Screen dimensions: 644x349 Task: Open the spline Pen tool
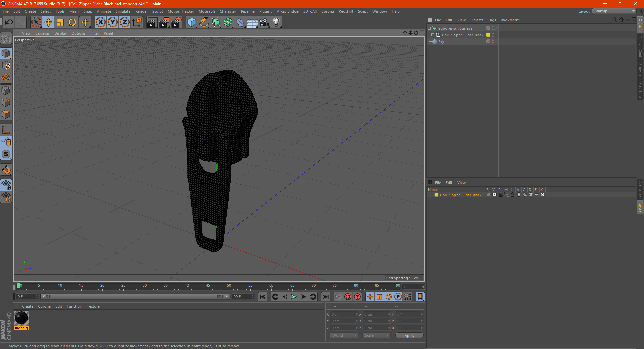pos(204,22)
